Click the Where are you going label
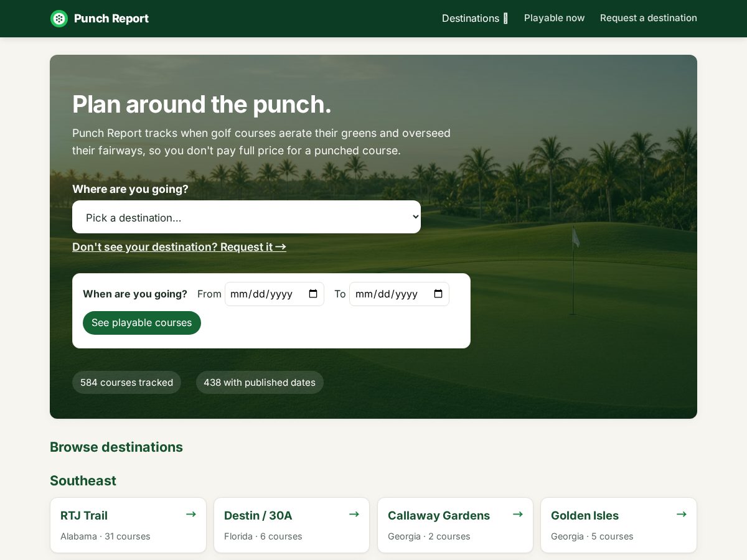Image resolution: width=747 pixels, height=560 pixels. pos(130,189)
